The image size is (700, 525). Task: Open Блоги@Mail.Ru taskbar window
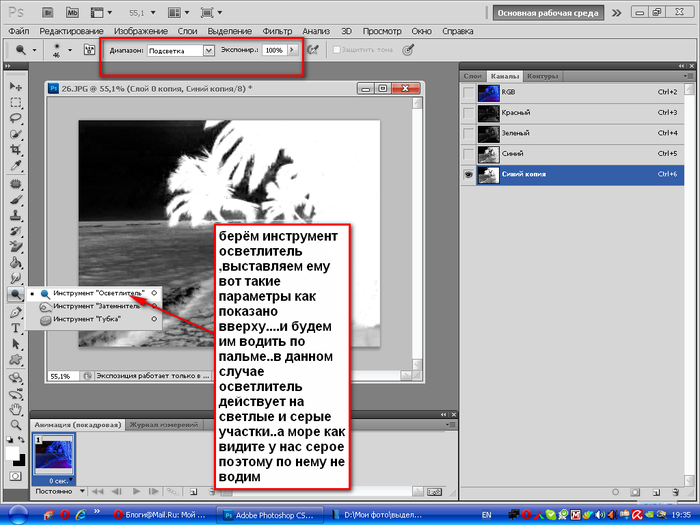coord(160,515)
